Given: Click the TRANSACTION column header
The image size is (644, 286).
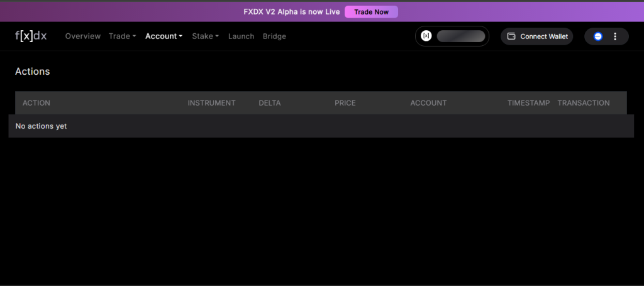Looking at the screenshot, I should [583, 103].
